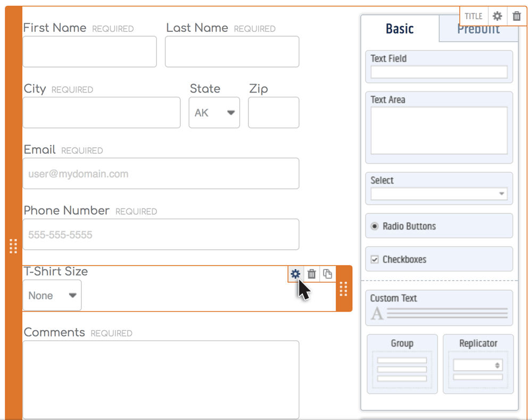This screenshot has width=532, height=420.
Task: Duplicate the T-Shirt Size field
Action: click(327, 274)
